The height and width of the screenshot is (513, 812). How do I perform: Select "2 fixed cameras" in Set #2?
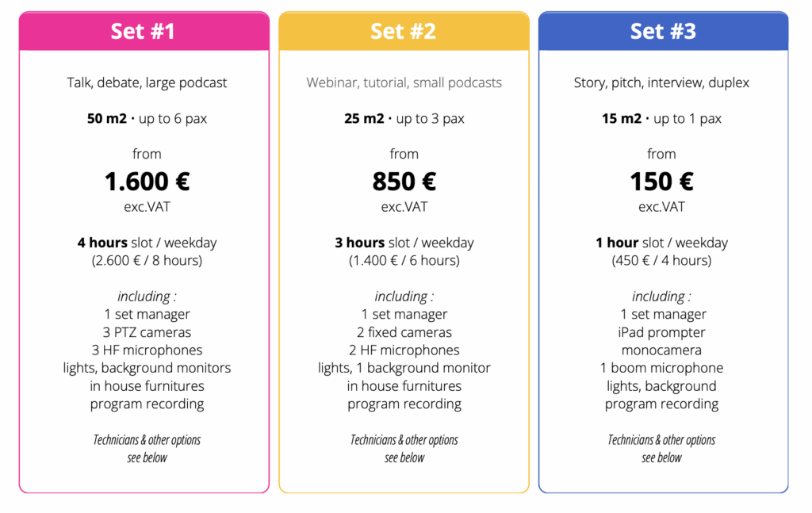pos(404,332)
